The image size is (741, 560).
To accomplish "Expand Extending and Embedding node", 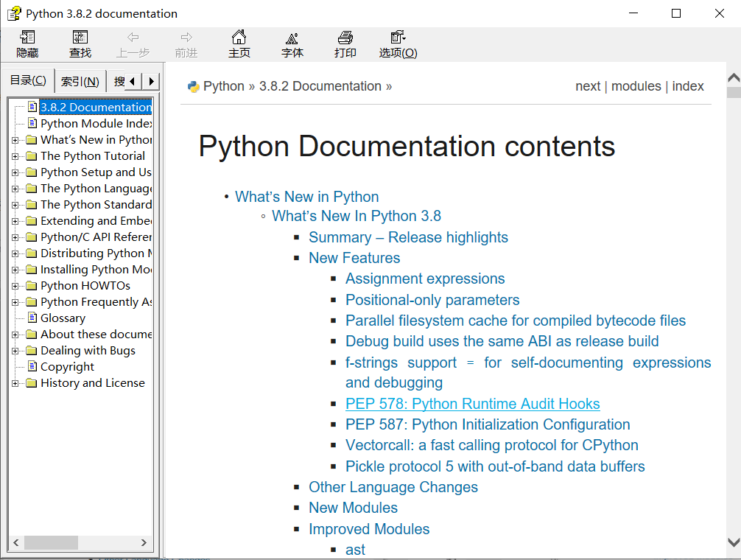I will [15, 221].
